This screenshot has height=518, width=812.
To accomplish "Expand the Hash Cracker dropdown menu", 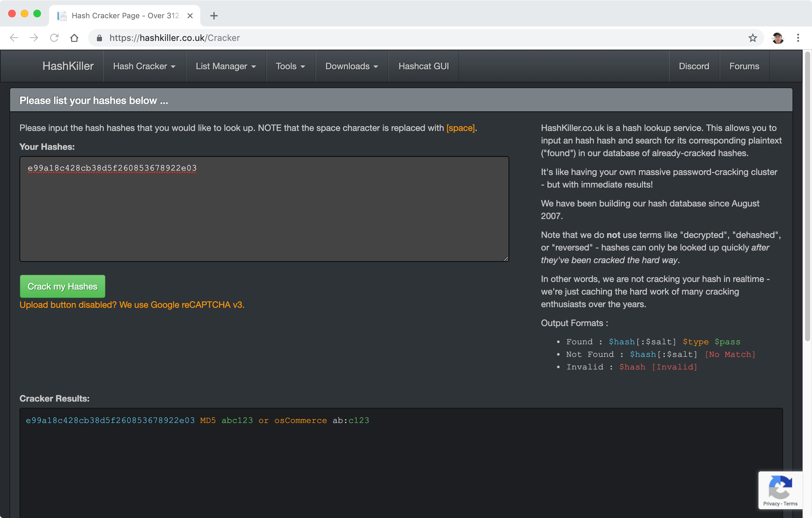I will point(144,66).
